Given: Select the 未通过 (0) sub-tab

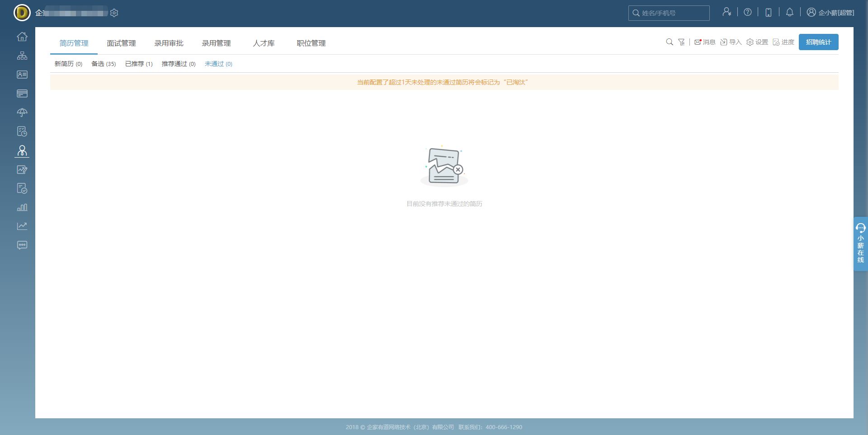Looking at the screenshot, I should pos(218,64).
